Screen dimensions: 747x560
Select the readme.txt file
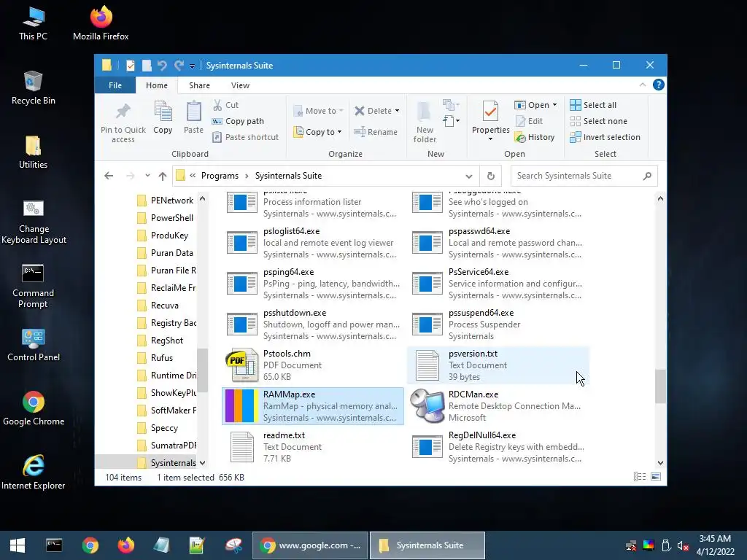[x=312, y=447]
